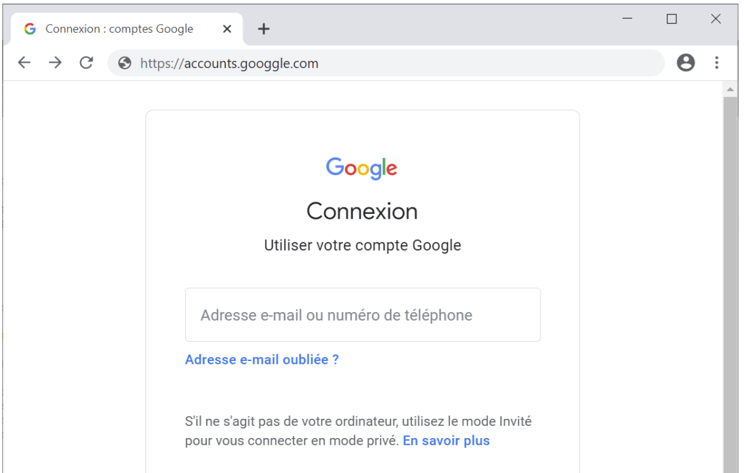Open the three-dot Chrome menu
Viewport: 744px width, 473px height.
pyautogui.click(x=716, y=63)
